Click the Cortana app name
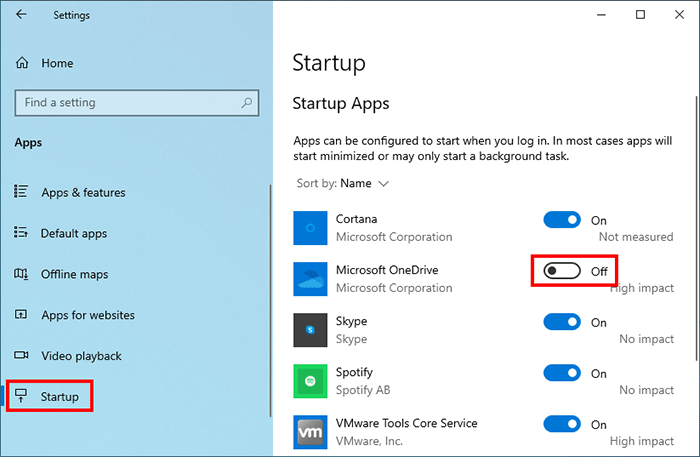The image size is (700, 457). point(356,219)
